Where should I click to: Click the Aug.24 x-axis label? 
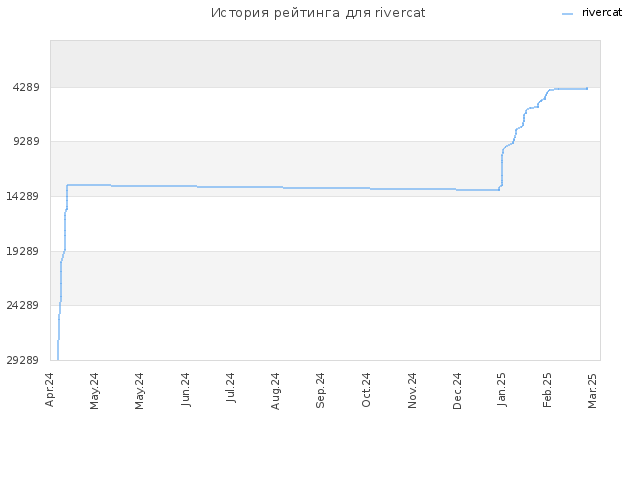(x=276, y=391)
